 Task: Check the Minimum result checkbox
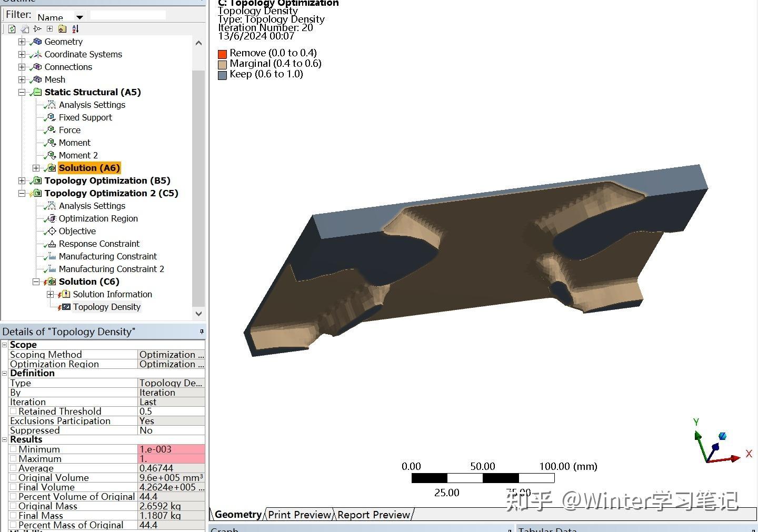click(x=14, y=449)
